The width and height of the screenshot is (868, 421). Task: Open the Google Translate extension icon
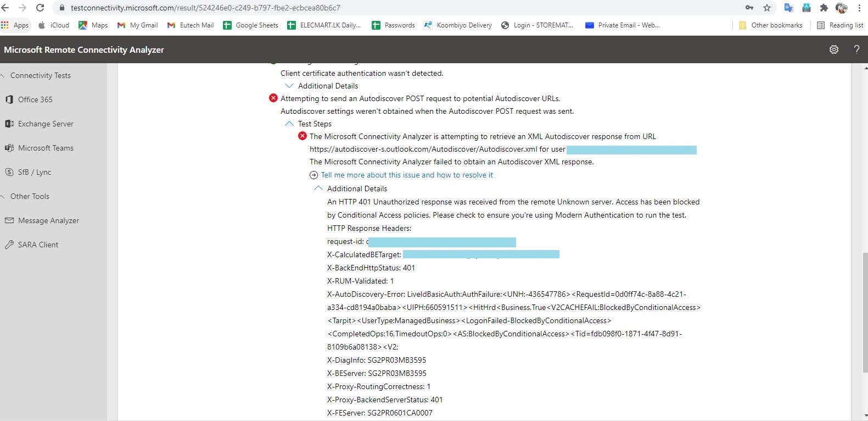[x=788, y=8]
